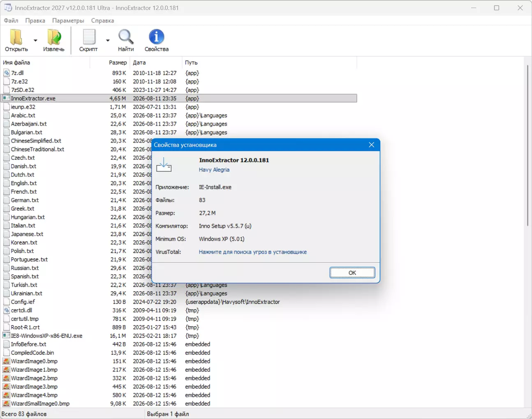Select the Ukrainian.txt file name
Screen dimensions: 532x419
(x=27, y=293)
